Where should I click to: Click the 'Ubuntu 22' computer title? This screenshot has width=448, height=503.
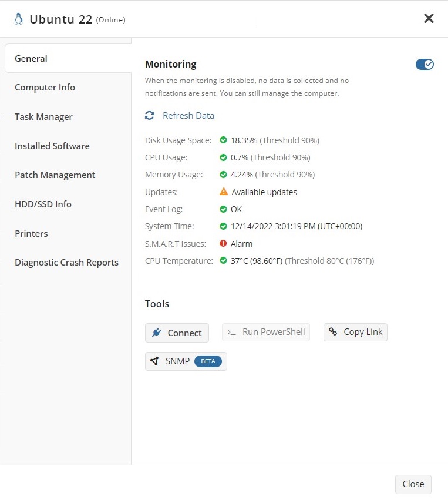[61, 19]
